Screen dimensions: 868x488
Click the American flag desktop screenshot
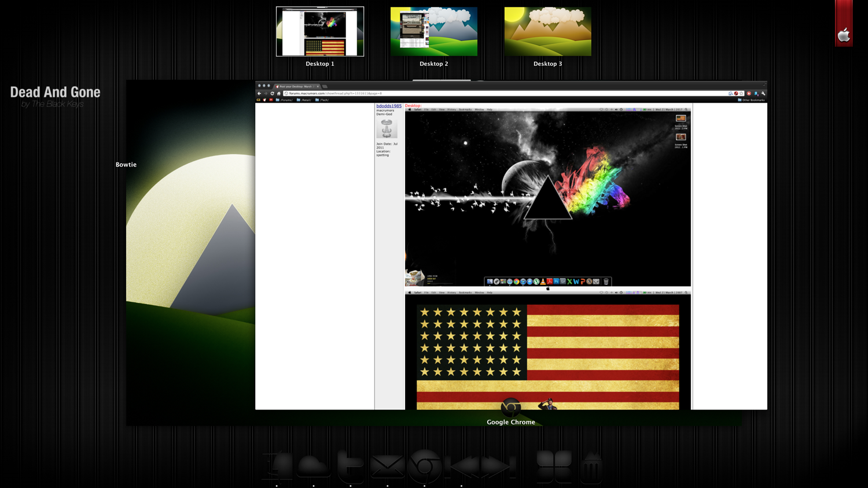click(x=548, y=350)
